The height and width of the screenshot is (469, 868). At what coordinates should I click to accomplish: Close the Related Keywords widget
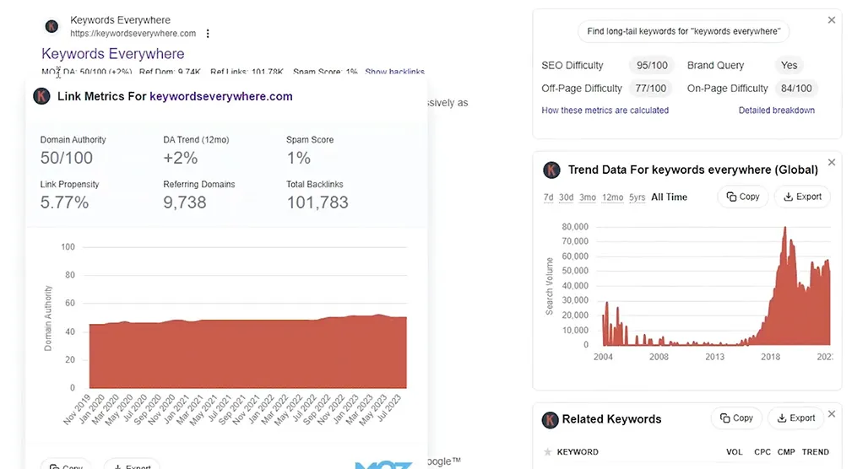(832, 414)
